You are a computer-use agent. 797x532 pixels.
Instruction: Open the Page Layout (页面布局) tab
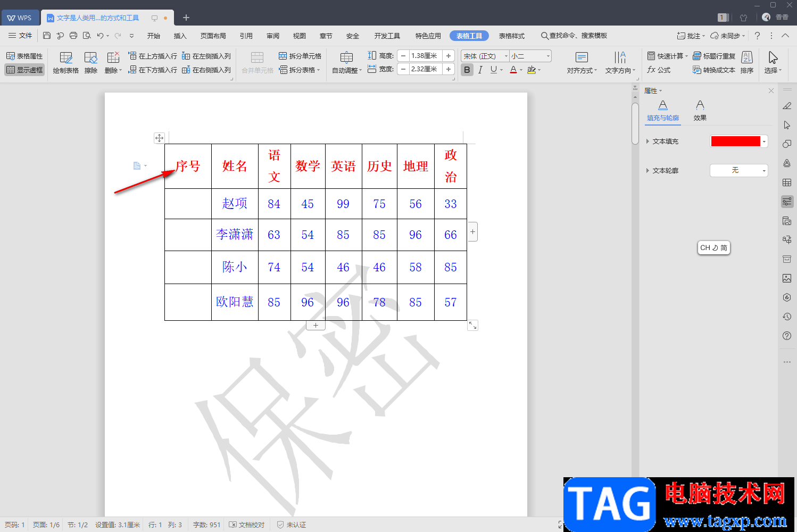point(213,36)
